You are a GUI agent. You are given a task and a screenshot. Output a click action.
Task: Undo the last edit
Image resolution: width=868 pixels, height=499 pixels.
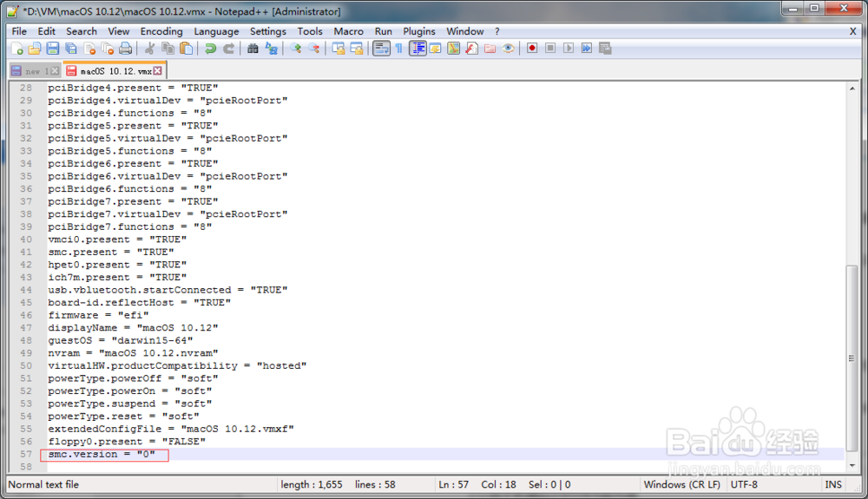pyautogui.click(x=210, y=49)
